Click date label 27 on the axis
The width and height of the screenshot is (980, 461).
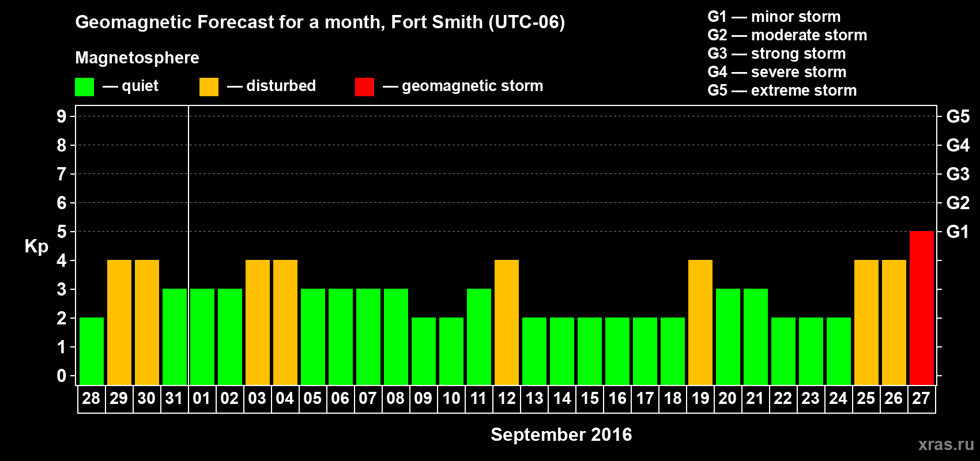[x=921, y=398]
